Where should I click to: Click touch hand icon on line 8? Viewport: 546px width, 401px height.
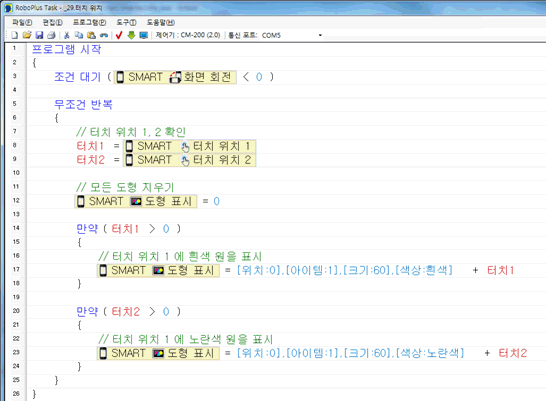[185, 147]
